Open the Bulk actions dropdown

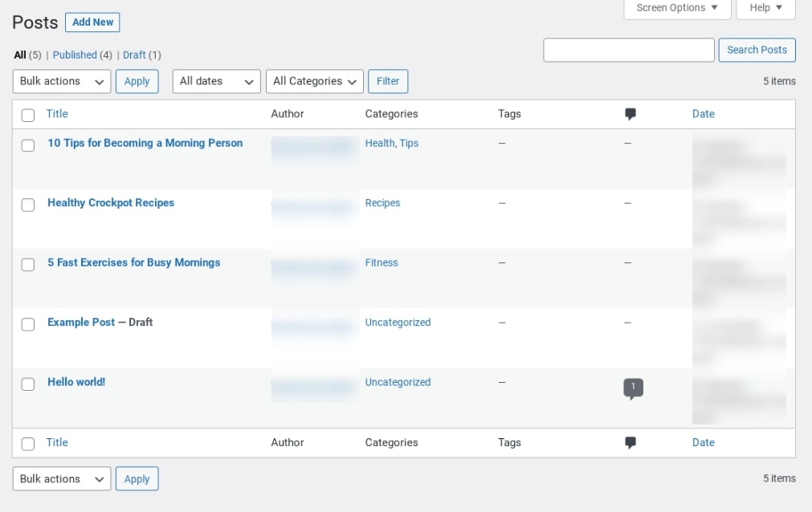tap(61, 81)
